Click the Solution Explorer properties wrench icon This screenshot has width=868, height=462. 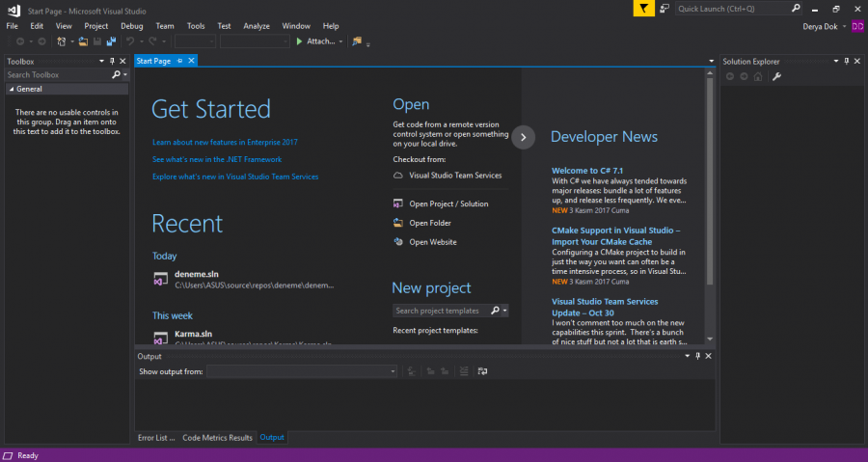(776, 76)
